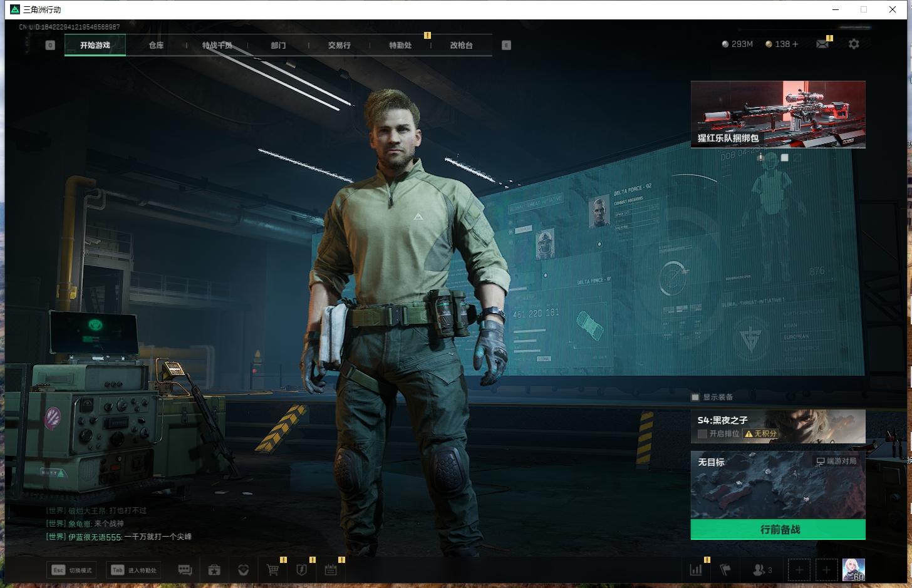Open the 交易行 tab
The image size is (912, 588).
339,45
